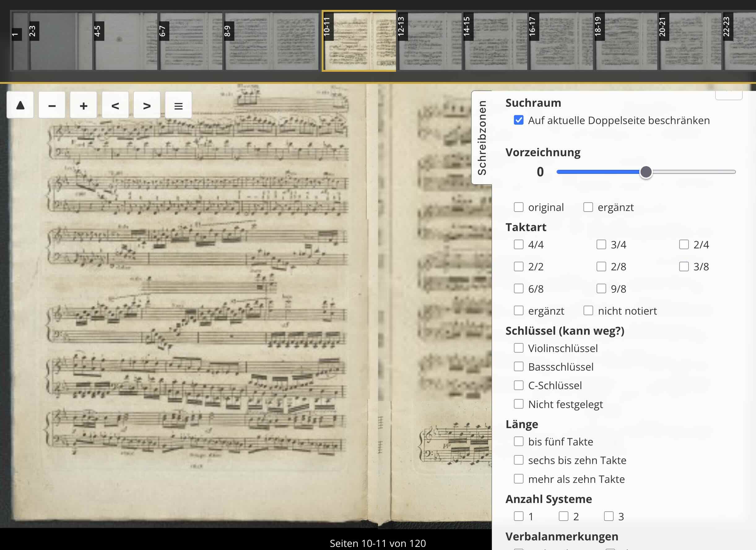Open pages 20-21 thumbnail
Image resolution: width=756 pixels, height=550 pixels.
tap(691, 41)
